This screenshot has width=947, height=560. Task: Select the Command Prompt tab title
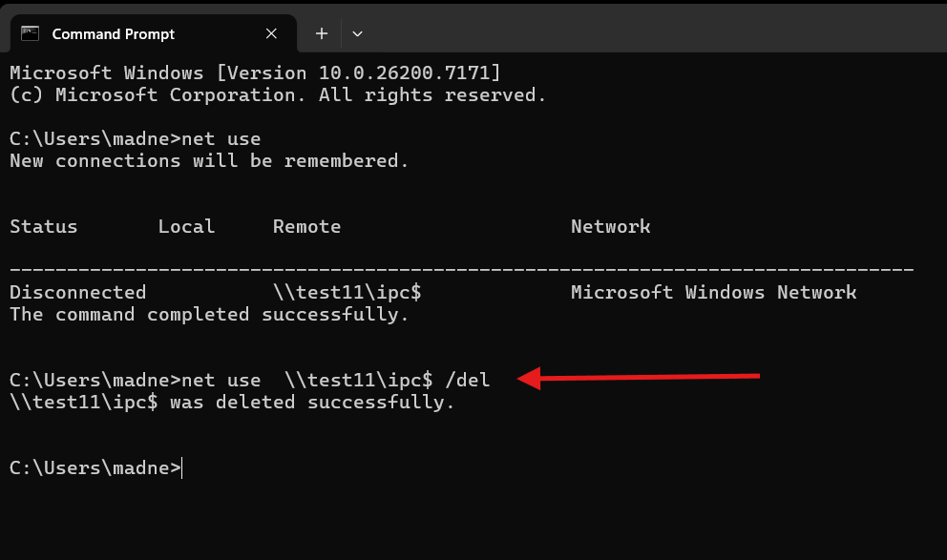113,33
